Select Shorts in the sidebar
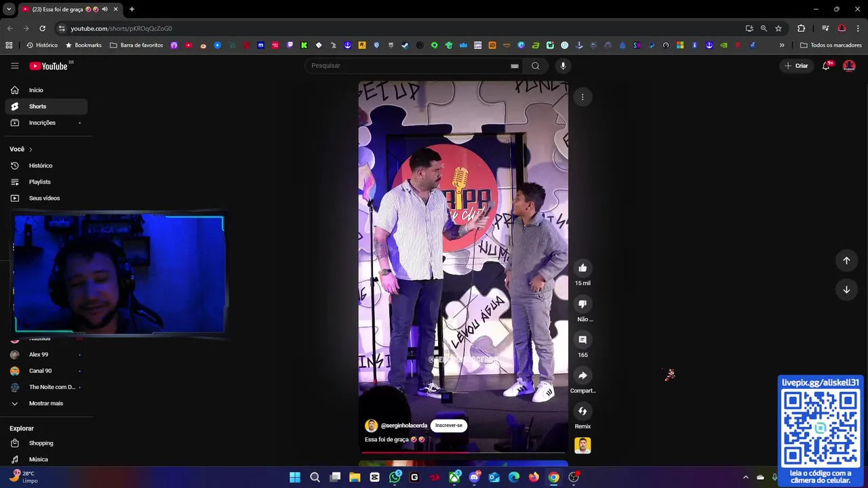This screenshot has width=868, height=488. point(46,106)
